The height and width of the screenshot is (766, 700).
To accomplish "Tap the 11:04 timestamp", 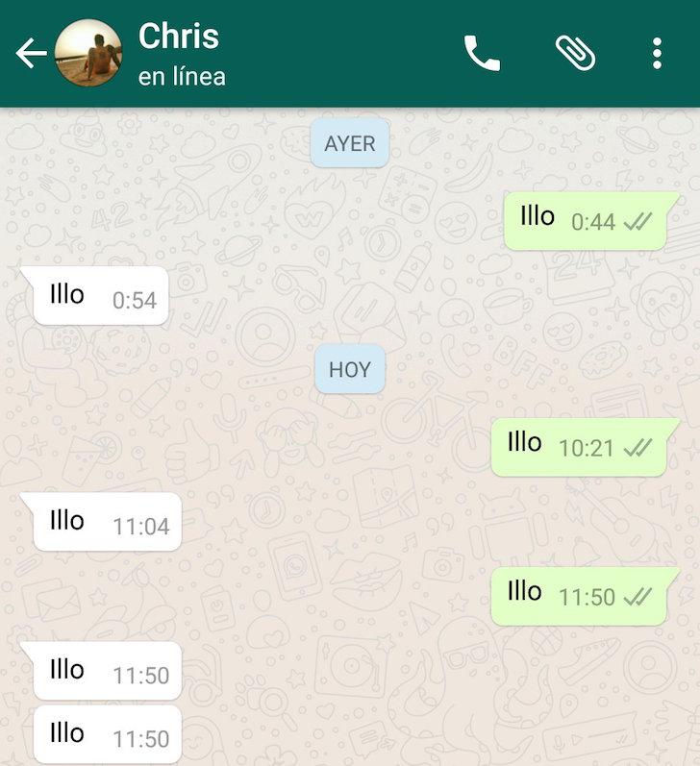I will pyautogui.click(x=141, y=527).
